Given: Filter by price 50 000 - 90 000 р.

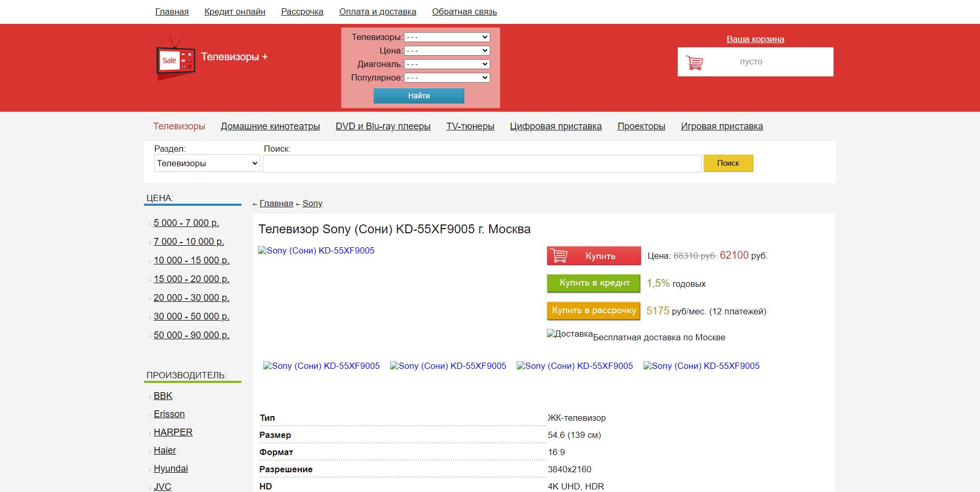Looking at the screenshot, I should pyautogui.click(x=192, y=335).
